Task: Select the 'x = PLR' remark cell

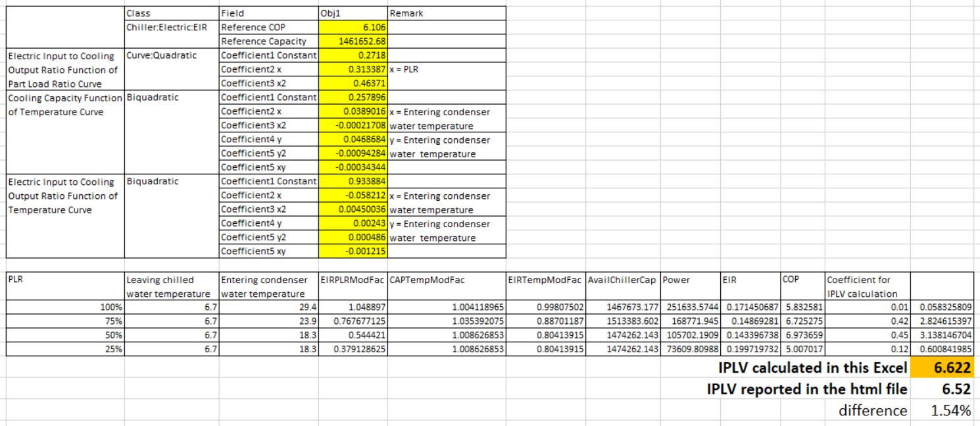Action: point(447,69)
